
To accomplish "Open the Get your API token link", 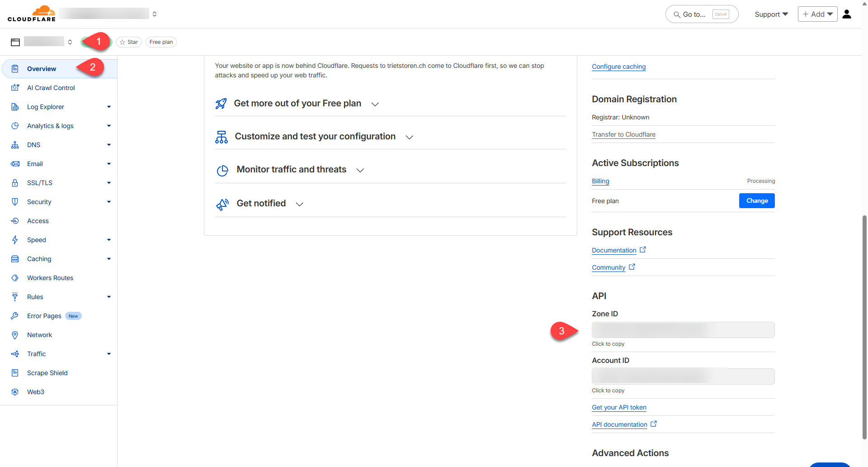I will 619,407.
